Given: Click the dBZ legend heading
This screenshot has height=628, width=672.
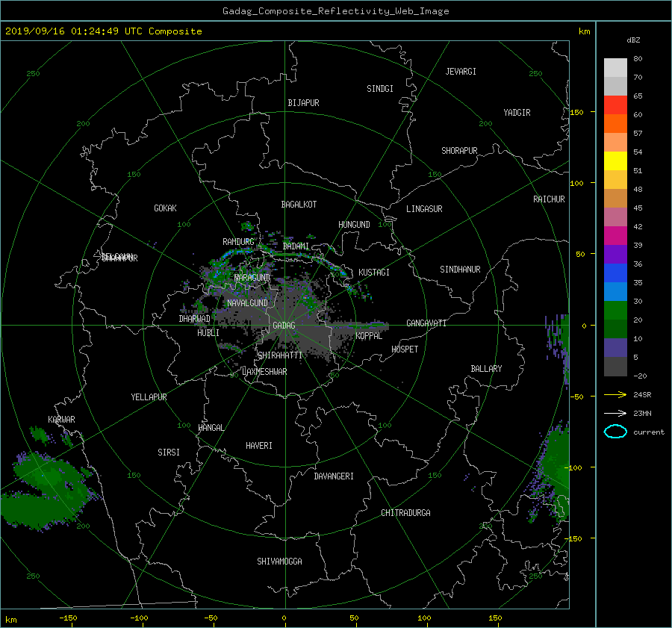Looking at the screenshot, I should point(633,40).
